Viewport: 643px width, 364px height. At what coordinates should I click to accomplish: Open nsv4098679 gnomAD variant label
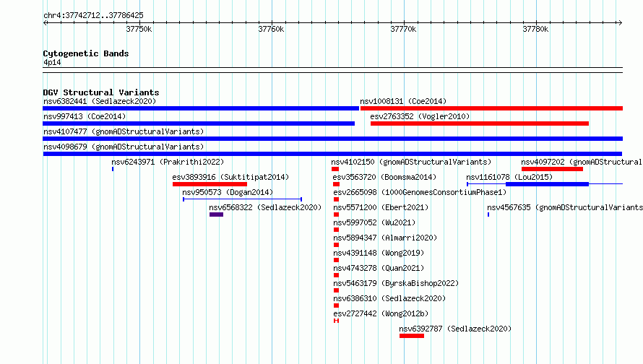coord(124,147)
